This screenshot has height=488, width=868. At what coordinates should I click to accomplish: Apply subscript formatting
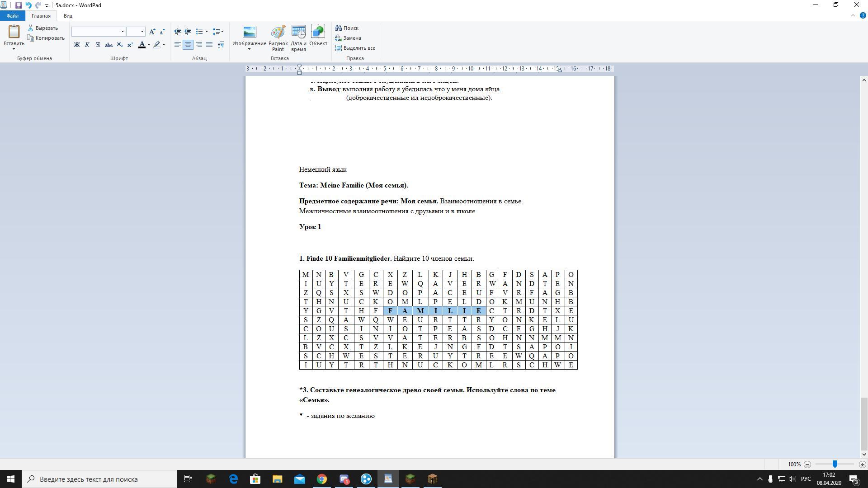[119, 45]
